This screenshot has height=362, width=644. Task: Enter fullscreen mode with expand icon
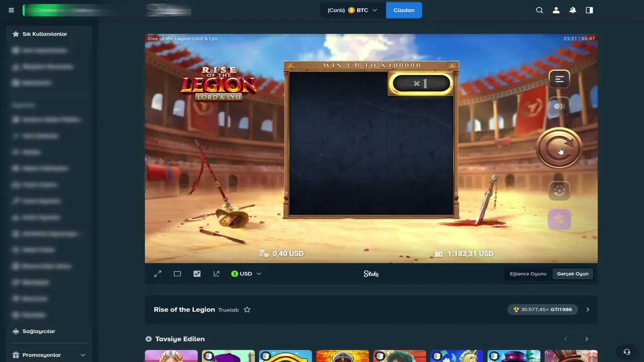pos(157,274)
